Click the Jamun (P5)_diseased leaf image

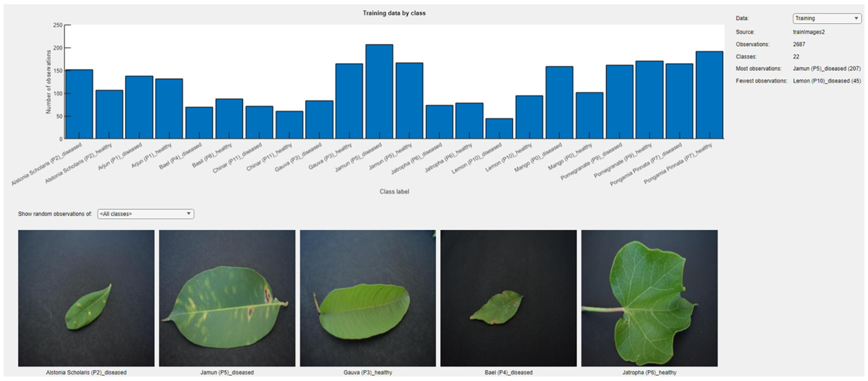(227, 298)
